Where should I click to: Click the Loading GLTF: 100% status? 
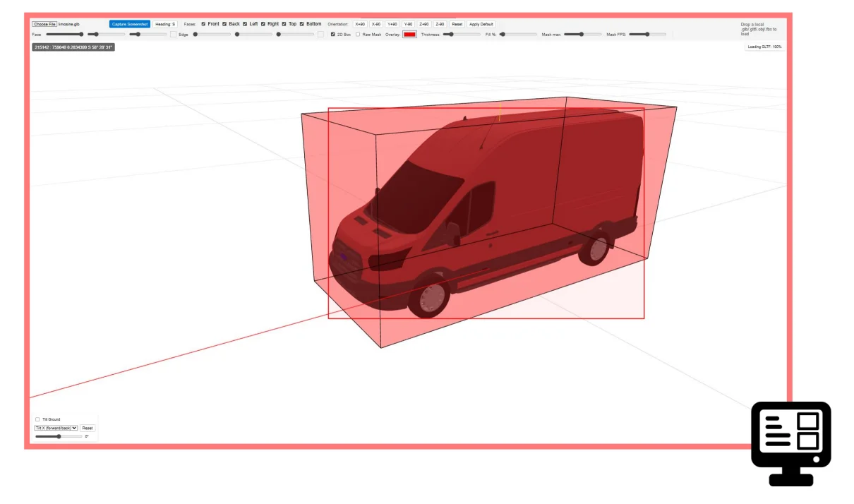click(x=765, y=47)
